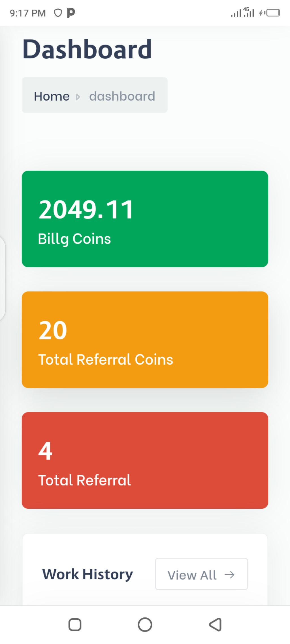Screen dimensions: 290x644
Task: Go to Home via the breadcrumb
Action: (x=52, y=96)
